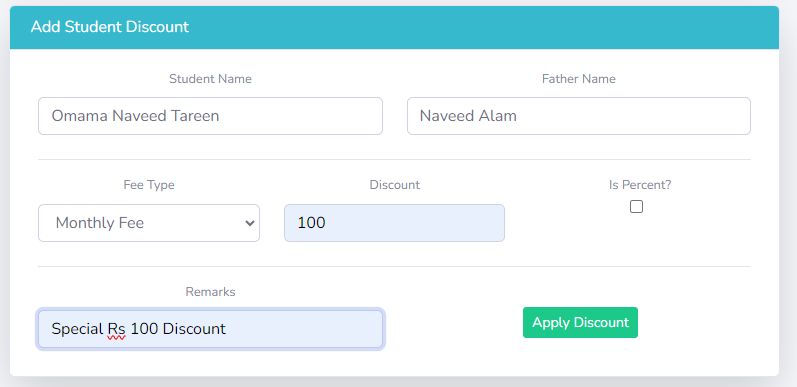Click the Add Student Discount header title

(110, 27)
